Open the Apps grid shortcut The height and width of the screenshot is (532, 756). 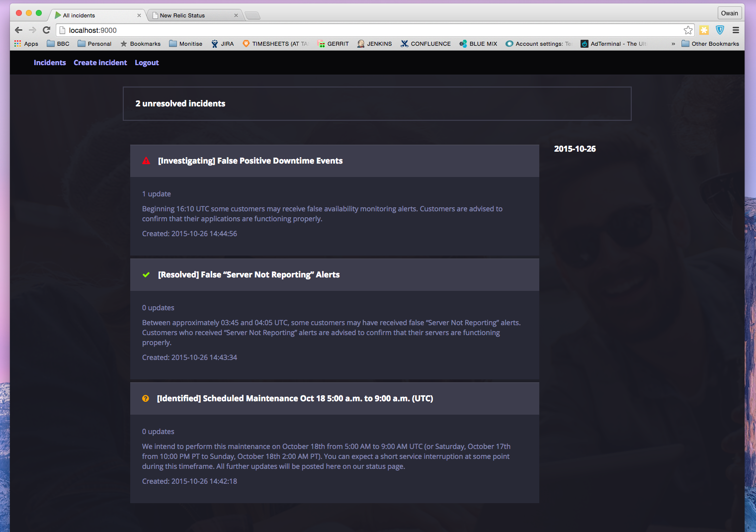tap(26, 44)
